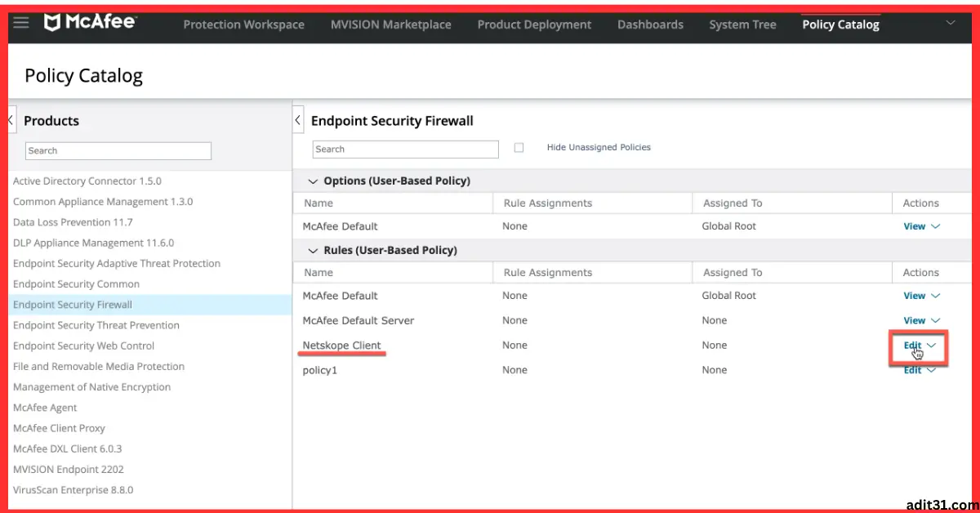The image size is (980, 513).
Task: Click McAfee Default name under Rules section
Action: (340, 297)
